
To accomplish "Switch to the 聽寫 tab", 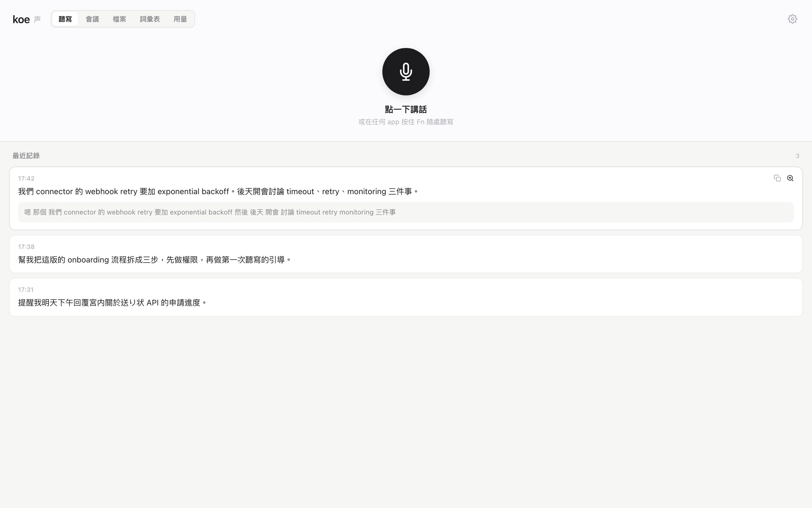I will (x=65, y=19).
